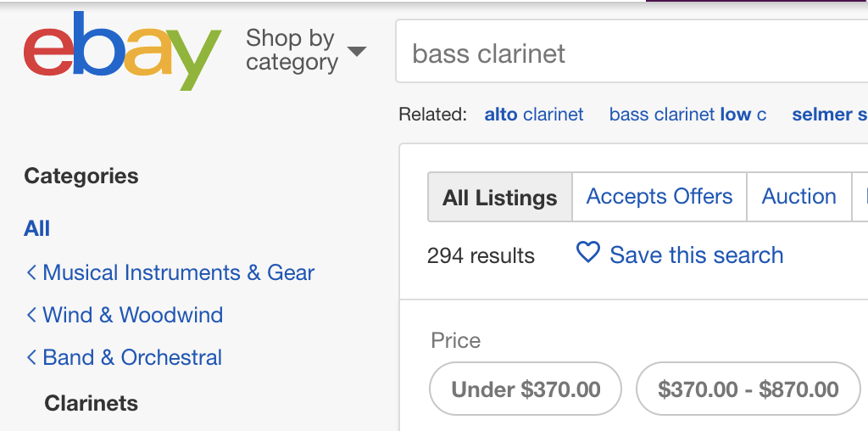This screenshot has width=868, height=431.
Task: Open related search bass clarinet low c
Action: point(687,115)
